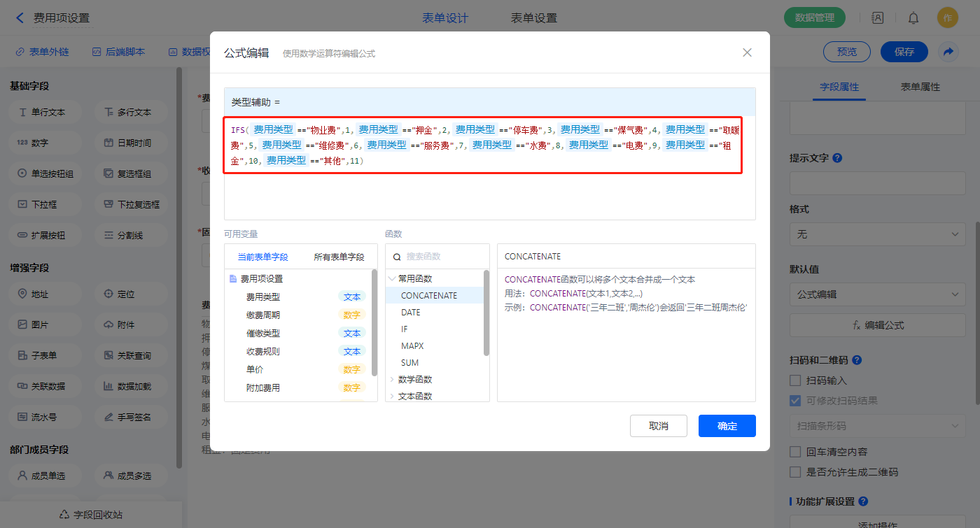Click the document icon beside the bell
The width and height of the screenshot is (980, 528).
(x=877, y=18)
